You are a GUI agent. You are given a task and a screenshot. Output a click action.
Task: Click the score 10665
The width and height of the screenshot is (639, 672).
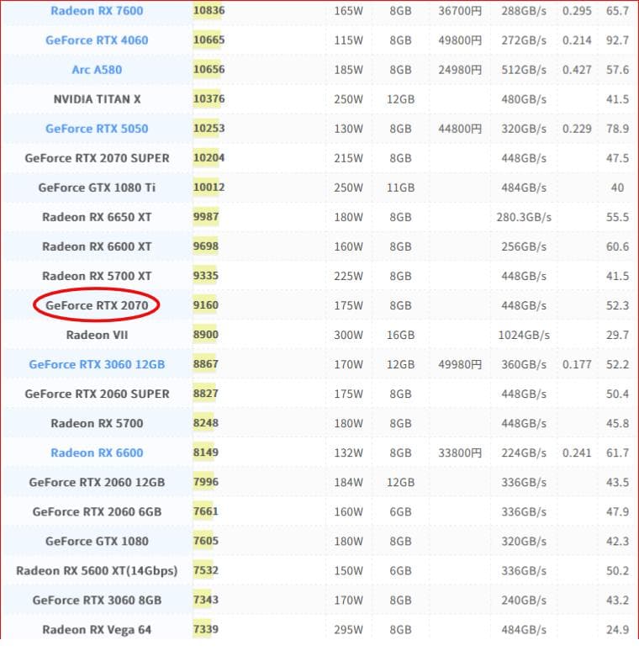tap(209, 40)
